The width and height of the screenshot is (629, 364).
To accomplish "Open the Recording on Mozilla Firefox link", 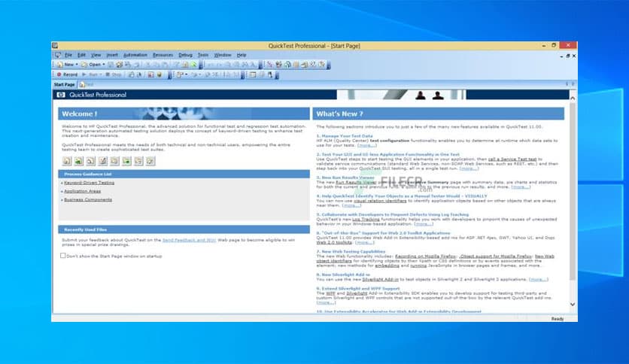I will (425, 256).
